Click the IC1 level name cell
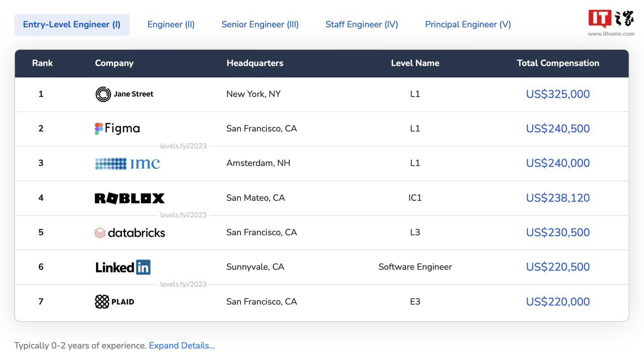 tap(415, 198)
